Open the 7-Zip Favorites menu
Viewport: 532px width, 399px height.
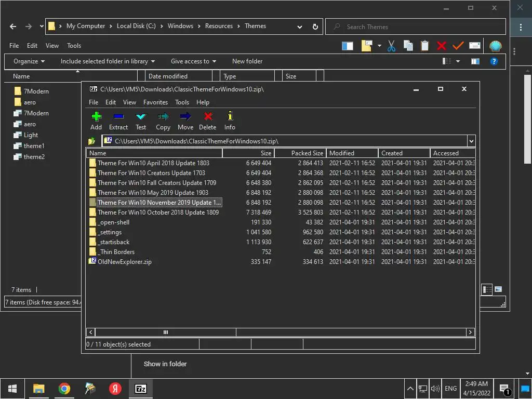[155, 102]
